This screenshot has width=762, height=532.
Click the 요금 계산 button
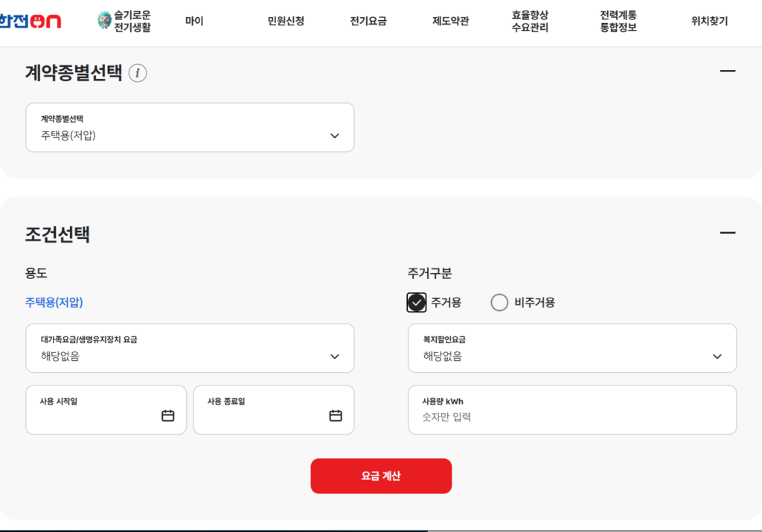coord(381,476)
